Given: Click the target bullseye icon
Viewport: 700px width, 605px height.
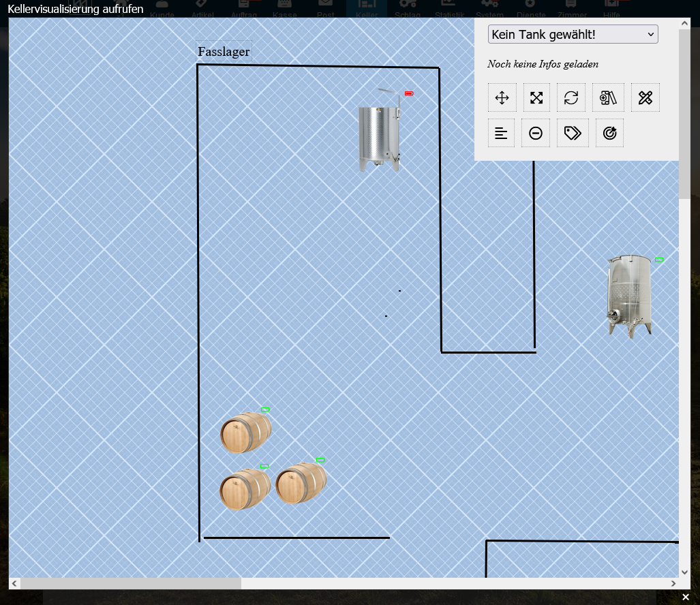Looking at the screenshot, I should click(x=609, y=134).
